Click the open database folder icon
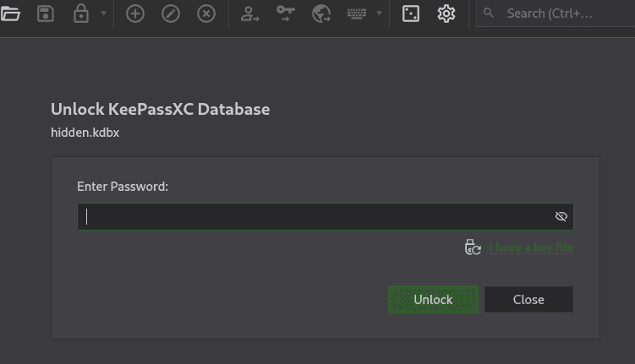The height and width of the screenshot is (364, 635). click(x=10, y=14)
